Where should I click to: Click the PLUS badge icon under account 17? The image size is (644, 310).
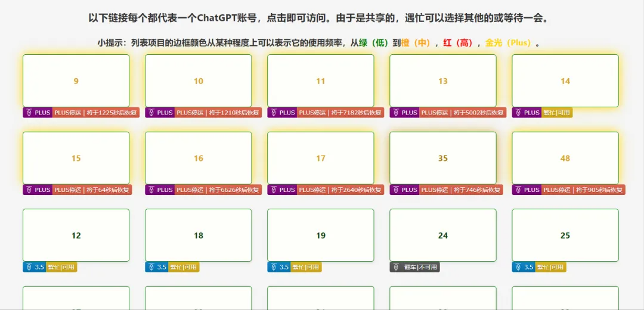click(273, 190)
